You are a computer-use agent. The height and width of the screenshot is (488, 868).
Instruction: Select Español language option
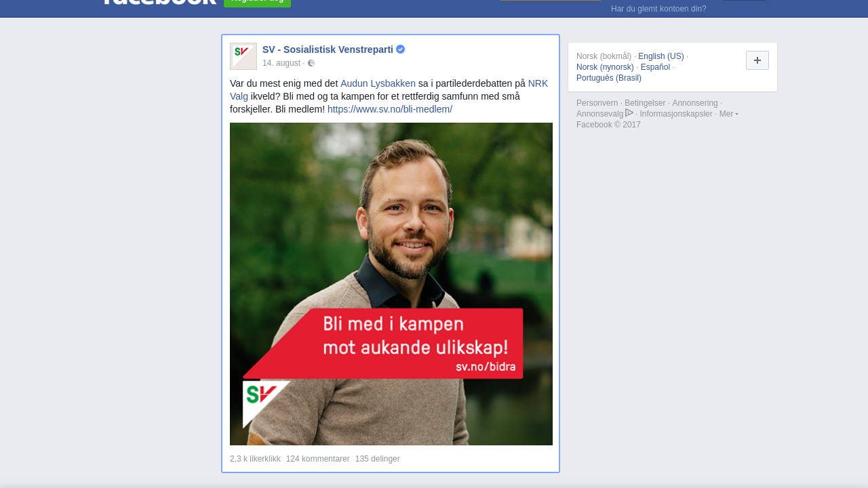(x=655, y=67)
